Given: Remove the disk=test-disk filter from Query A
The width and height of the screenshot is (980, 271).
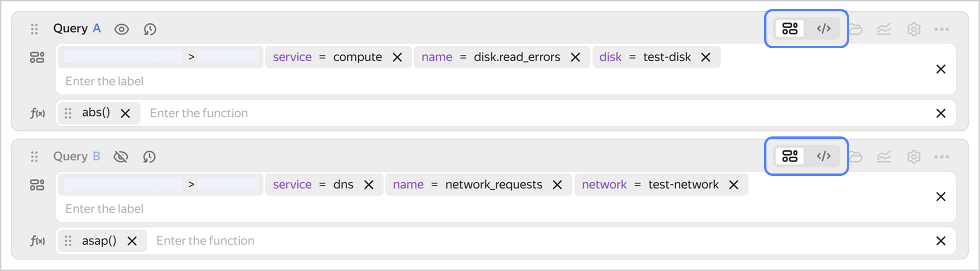Looking at the screenshot, I should click(706, 57).
